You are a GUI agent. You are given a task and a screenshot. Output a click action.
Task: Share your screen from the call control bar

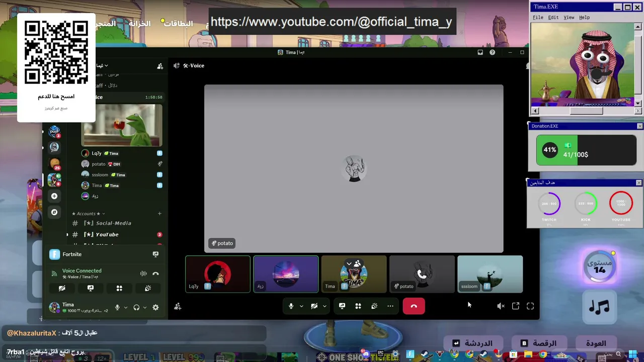click(x=342, y=306)
